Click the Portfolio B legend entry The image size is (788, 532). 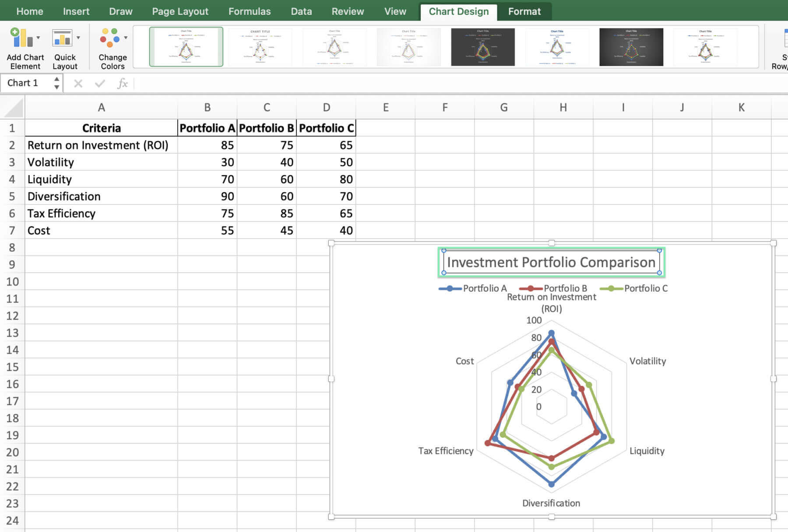[553, 288]
